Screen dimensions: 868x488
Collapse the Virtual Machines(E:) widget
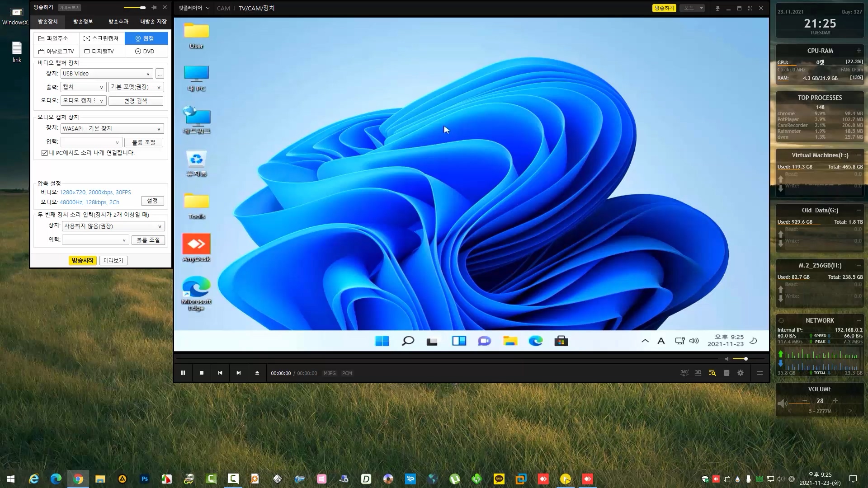tap(859, 155)
